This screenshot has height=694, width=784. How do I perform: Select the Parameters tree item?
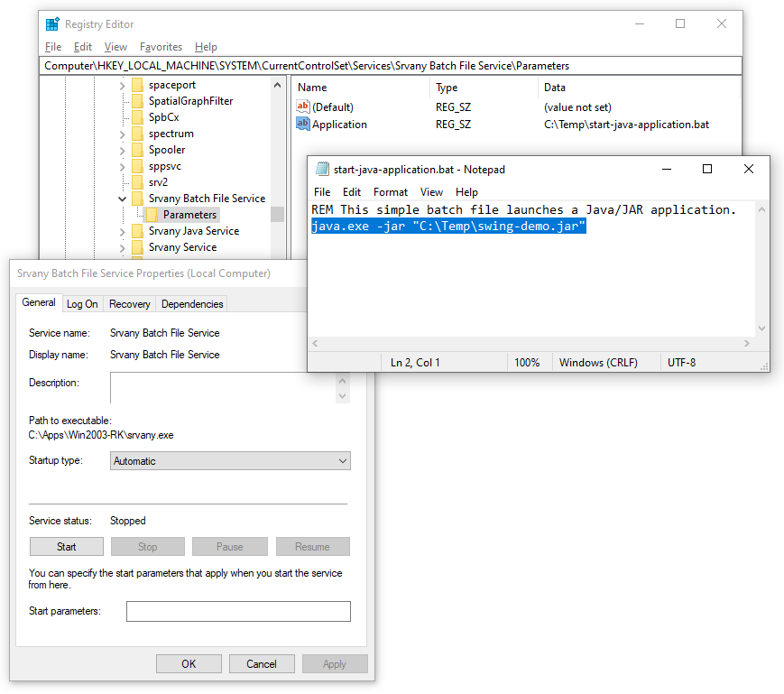point(189,215)
